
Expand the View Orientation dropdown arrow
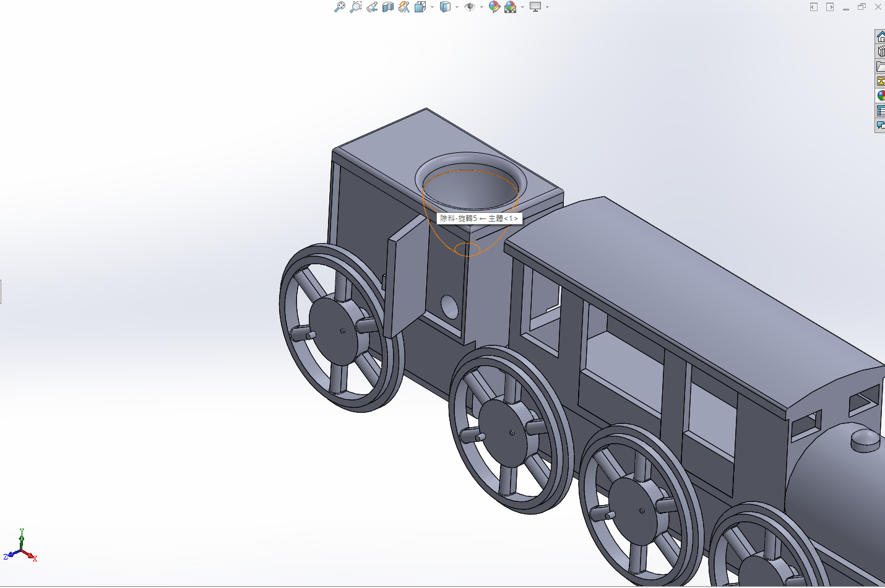tap(432, 7)
